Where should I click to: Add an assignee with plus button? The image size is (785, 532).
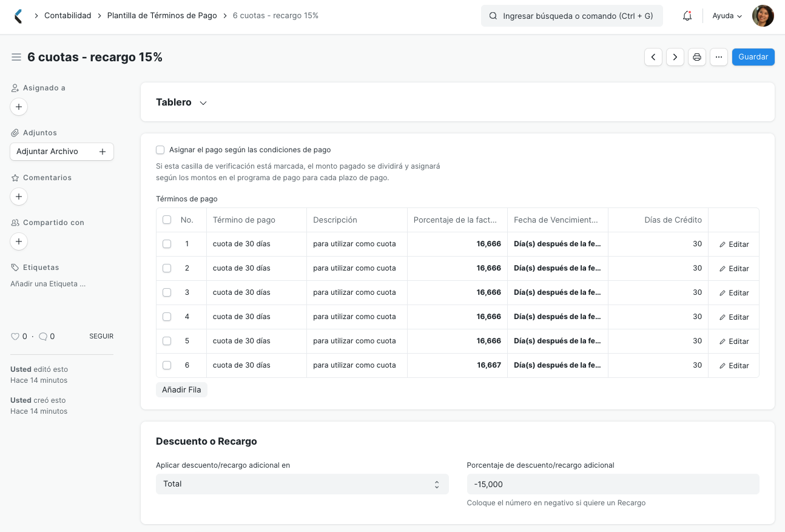coord(19,107)
